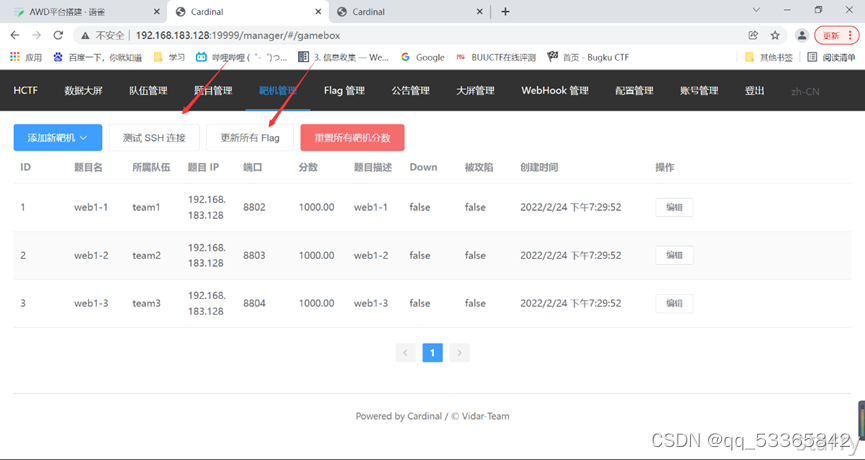Click the HCTF brand title in navbar

point(25,90)
